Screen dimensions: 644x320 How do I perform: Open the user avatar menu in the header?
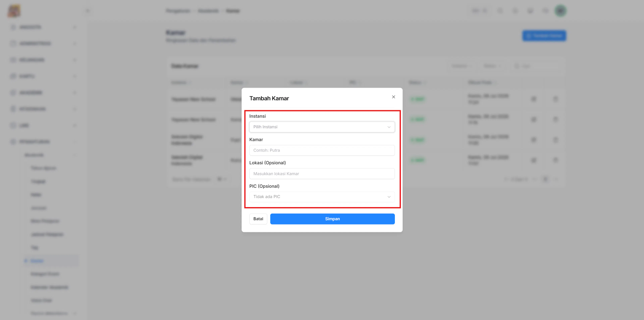pos(560,11)
